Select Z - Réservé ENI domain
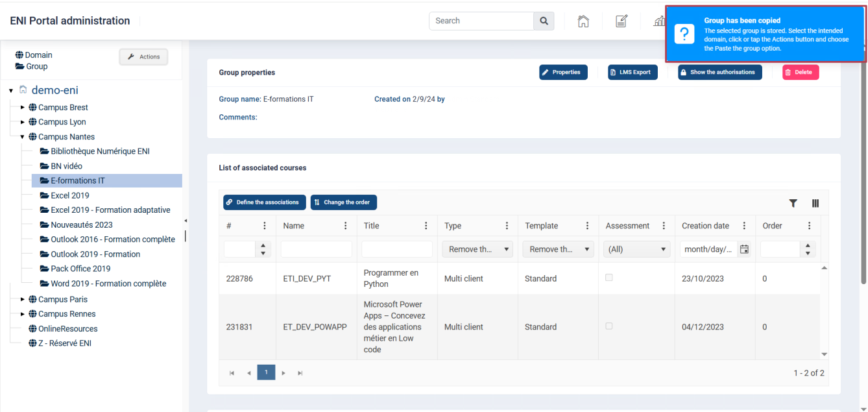Image resolution: width=868 pixels, height=412 pixels. [60, 343]
